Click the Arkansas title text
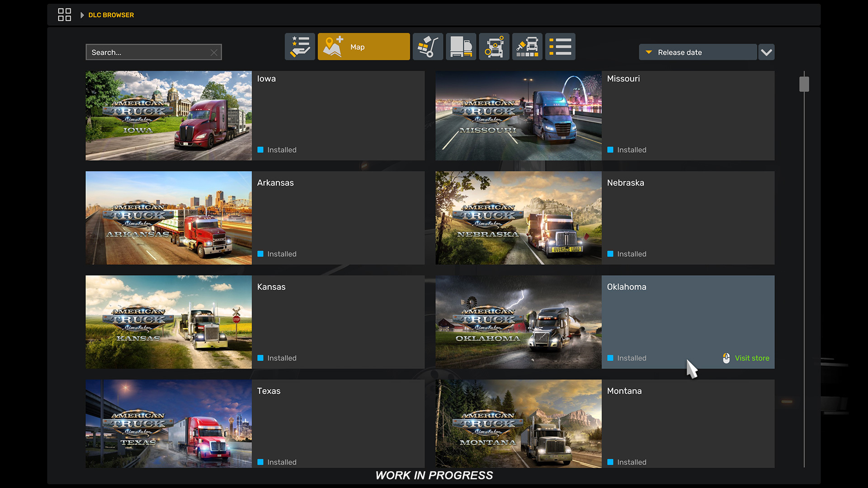The height and width of the screenshot is (488, 868). pos(275,183)
